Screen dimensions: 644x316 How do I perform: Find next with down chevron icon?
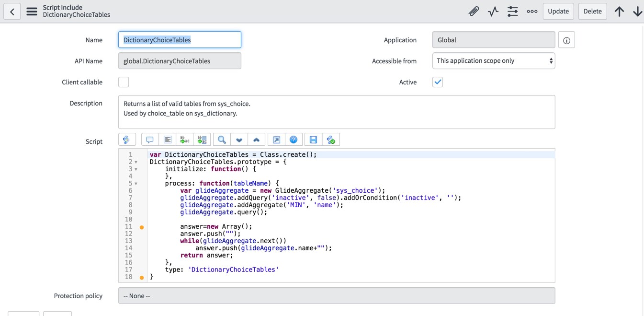[x=239, y=140]
